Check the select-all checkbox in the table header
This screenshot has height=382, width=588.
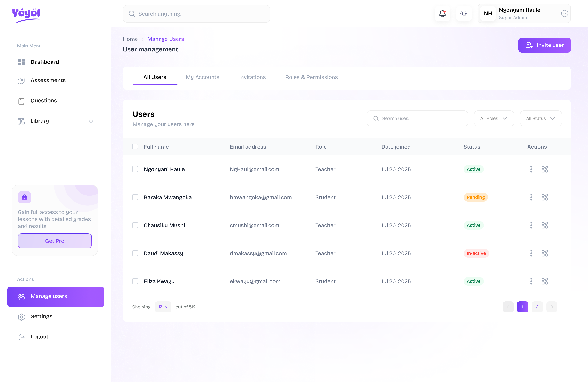pos(135,146)
